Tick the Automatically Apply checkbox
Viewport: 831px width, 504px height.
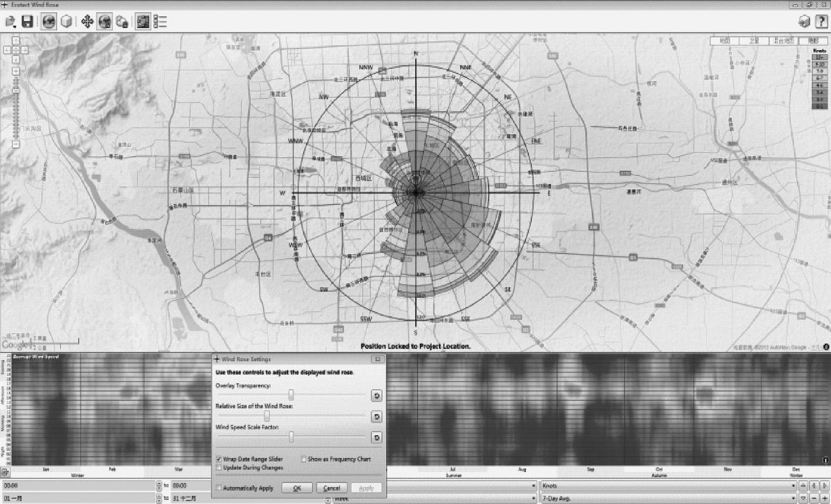point(219,488)
